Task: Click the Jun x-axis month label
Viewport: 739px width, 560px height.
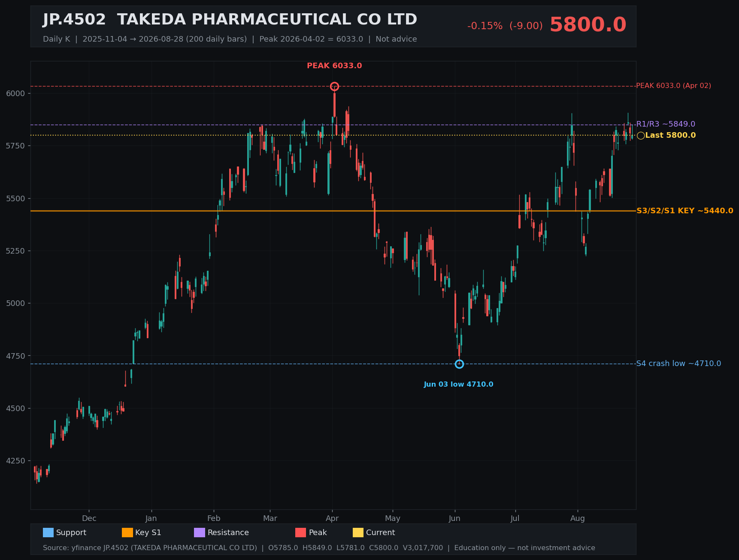Action: point(455,518)
